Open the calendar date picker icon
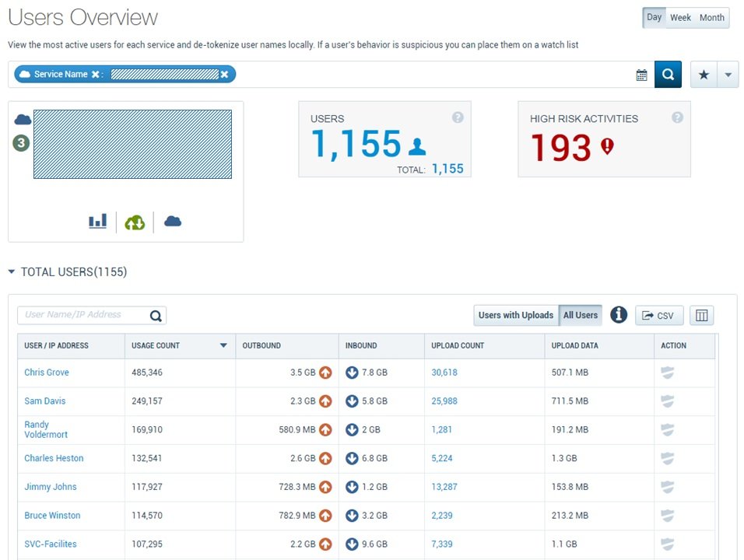This screenshot has height=560, width=744. 641,75
